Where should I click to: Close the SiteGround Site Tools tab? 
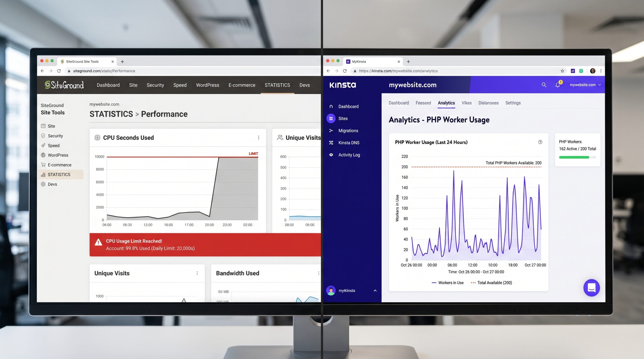point(112,62)
